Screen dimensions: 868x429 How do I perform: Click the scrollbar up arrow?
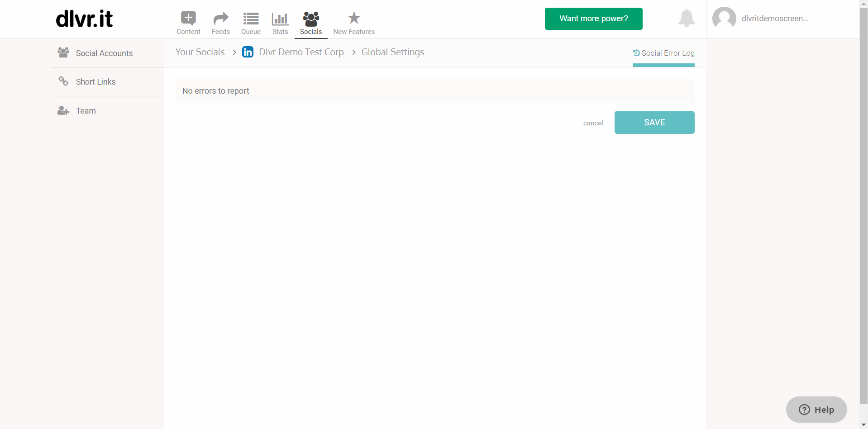click(863, 4)
